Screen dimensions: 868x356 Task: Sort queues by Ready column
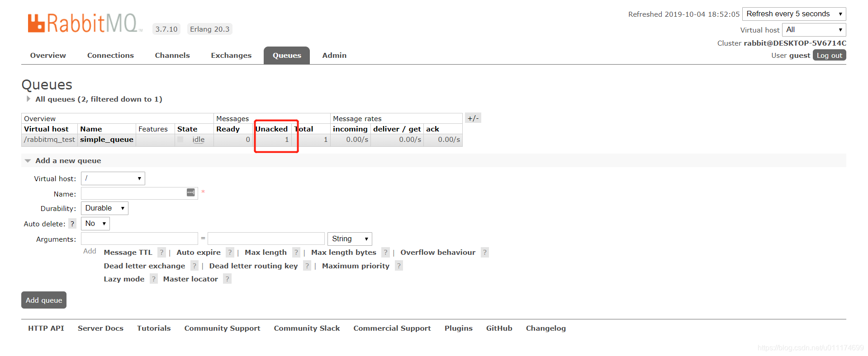[x=228, y=129]
